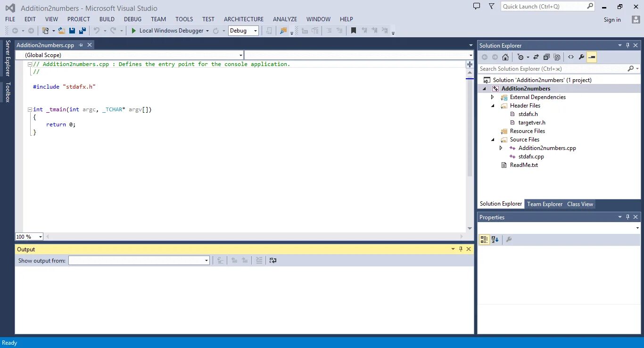644x348 pixels.
Task: Click the Categorized view icon in Properties
Action: click(484, 240)
